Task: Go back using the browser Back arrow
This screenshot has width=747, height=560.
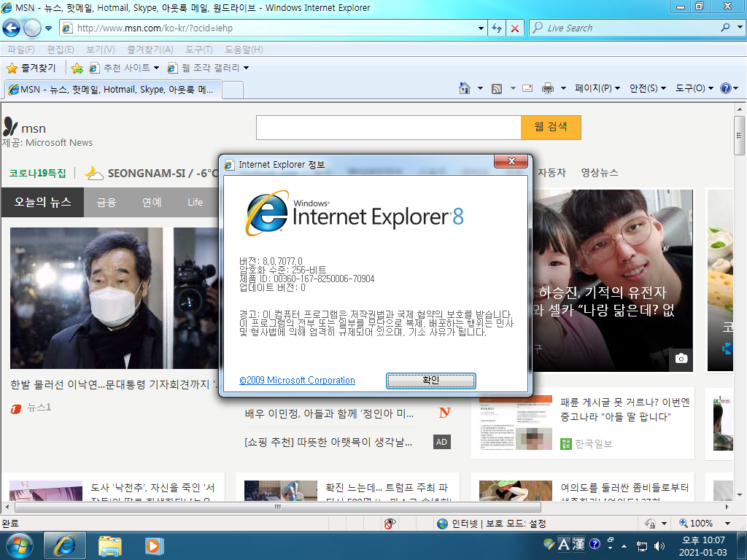Action: tap(11, 28)
